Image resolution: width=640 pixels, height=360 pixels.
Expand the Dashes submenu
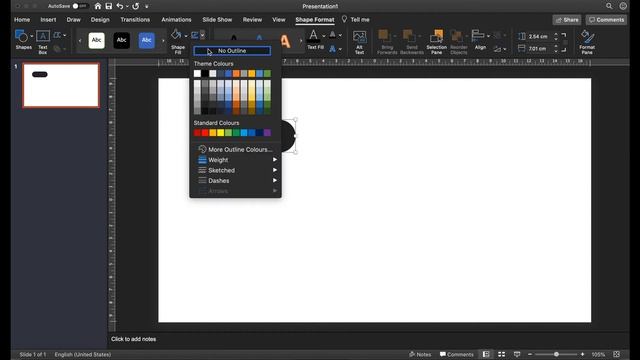point(235,180)
